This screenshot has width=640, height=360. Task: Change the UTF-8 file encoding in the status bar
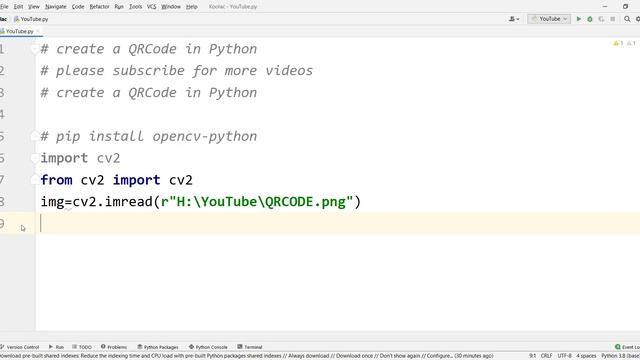(x=564, y=356)
